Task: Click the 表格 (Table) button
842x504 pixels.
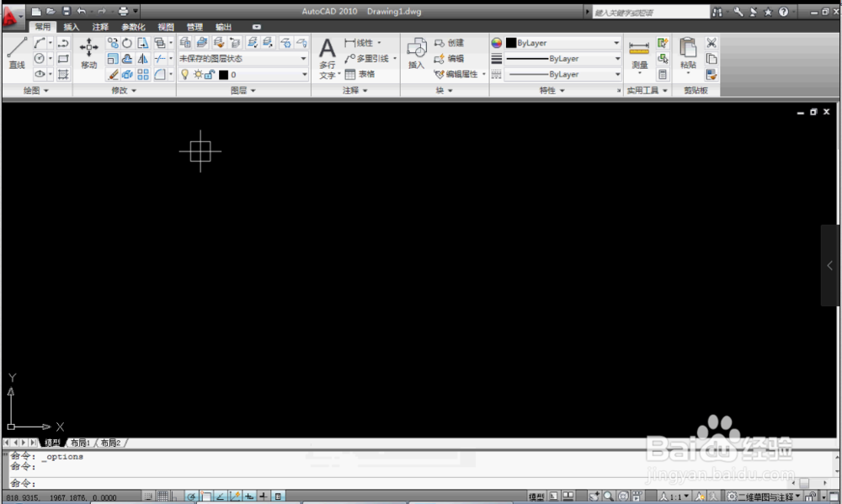Action: tap(360, 74)
